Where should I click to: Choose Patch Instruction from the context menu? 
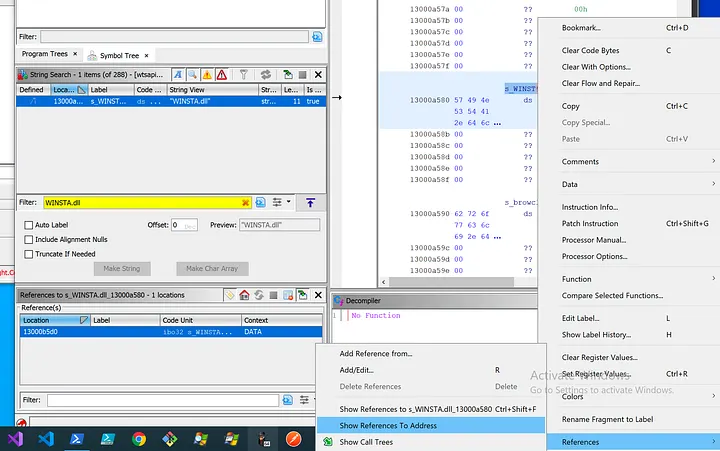(590, 223)
